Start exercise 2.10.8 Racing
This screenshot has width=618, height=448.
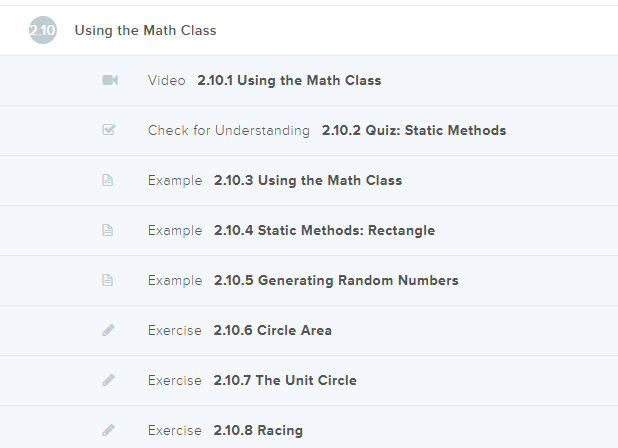(258, 430)
